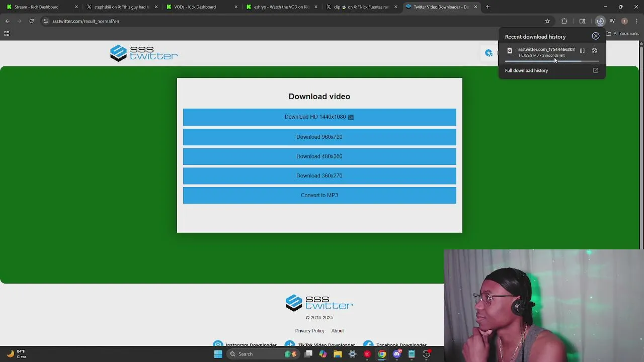The image size is (644, 362).
Task: Bookmark this page with the star icon
Action: (547, 21)
